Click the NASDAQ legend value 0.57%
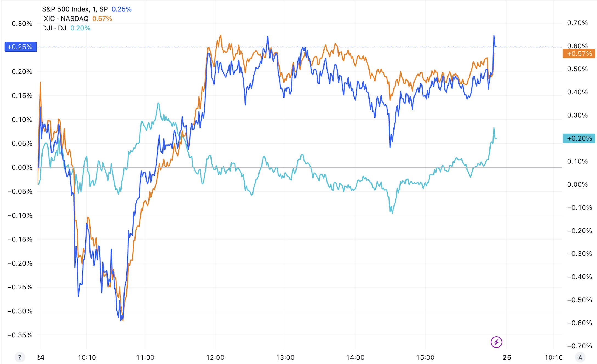 [102, 19]
